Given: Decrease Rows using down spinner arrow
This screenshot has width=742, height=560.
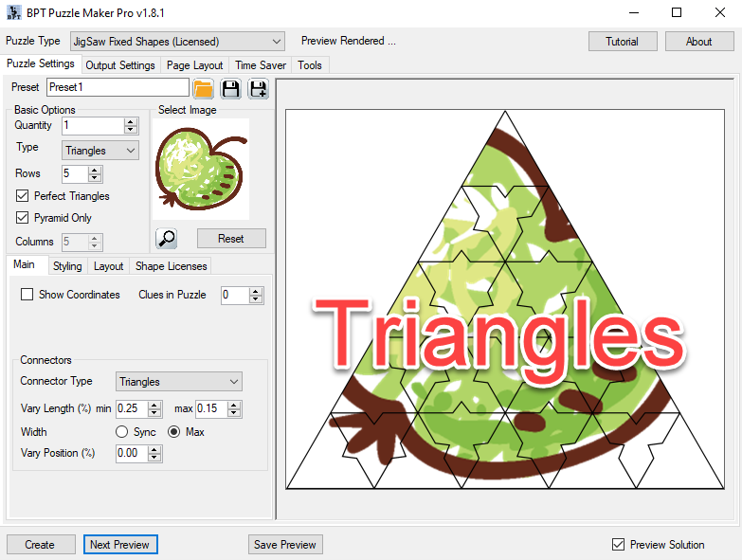Looking at the screenshot, I should pos(94,178).
